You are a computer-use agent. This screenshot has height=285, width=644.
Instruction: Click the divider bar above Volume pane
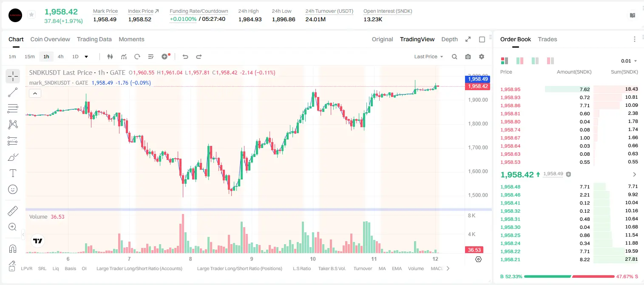tap(258, 209)
